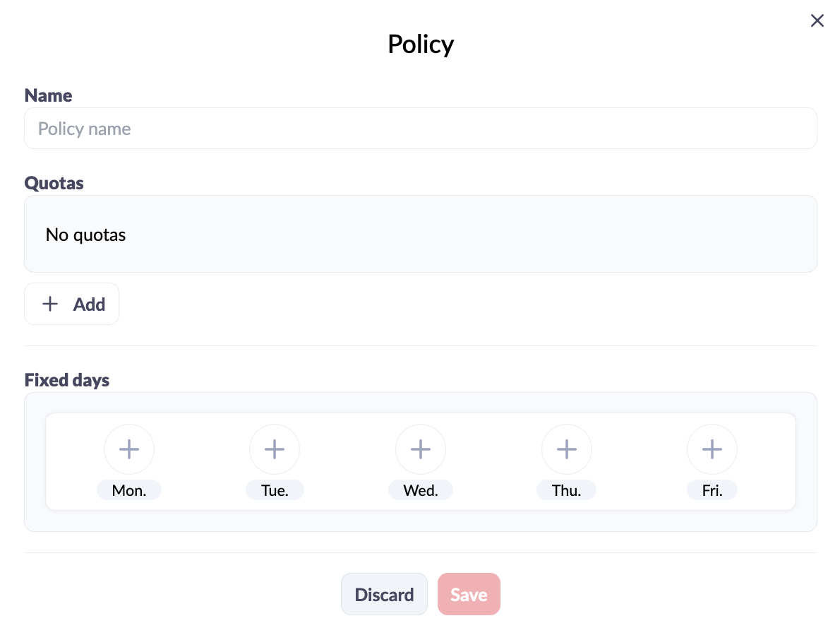Select the plus icon above Thu.
Image resolution: width=840 pixels, height=640 pixels.
(566, 449)
